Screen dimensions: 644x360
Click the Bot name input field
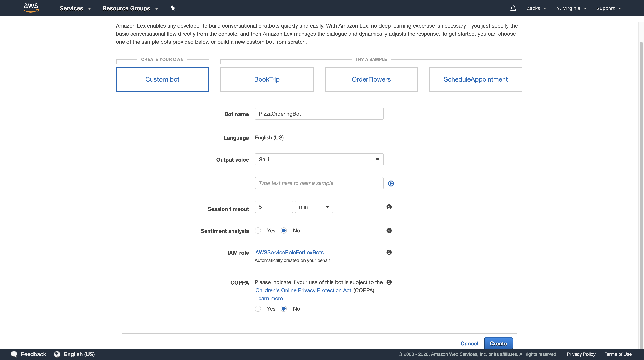click(319, 114)
